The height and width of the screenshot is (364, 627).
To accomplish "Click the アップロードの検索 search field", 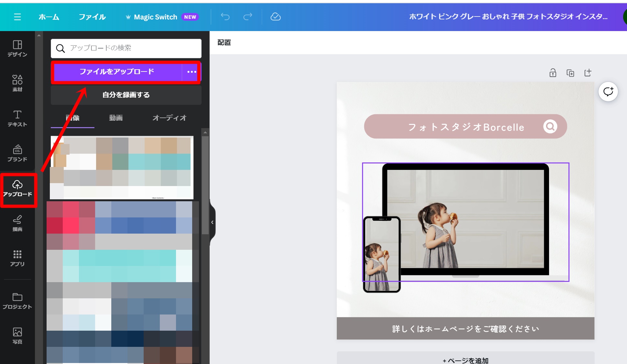I will point(126,48).
